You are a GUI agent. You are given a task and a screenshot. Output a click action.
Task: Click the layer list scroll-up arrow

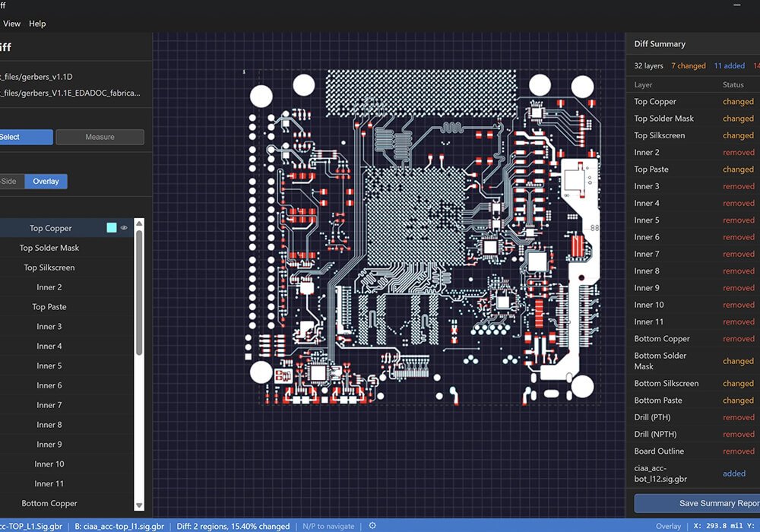point(139,223)
